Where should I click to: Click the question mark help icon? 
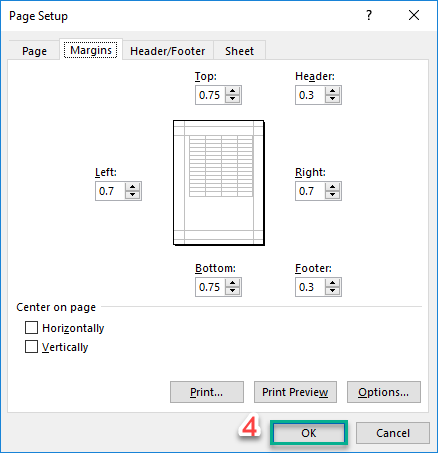pyautogui.click(x=369, y=15)
